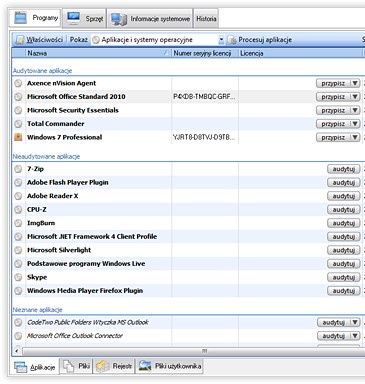Image resolution: width=365 pixels, height=384 pixels.
Task: Open the Programy tab
Action: click(x=35, y=18)
